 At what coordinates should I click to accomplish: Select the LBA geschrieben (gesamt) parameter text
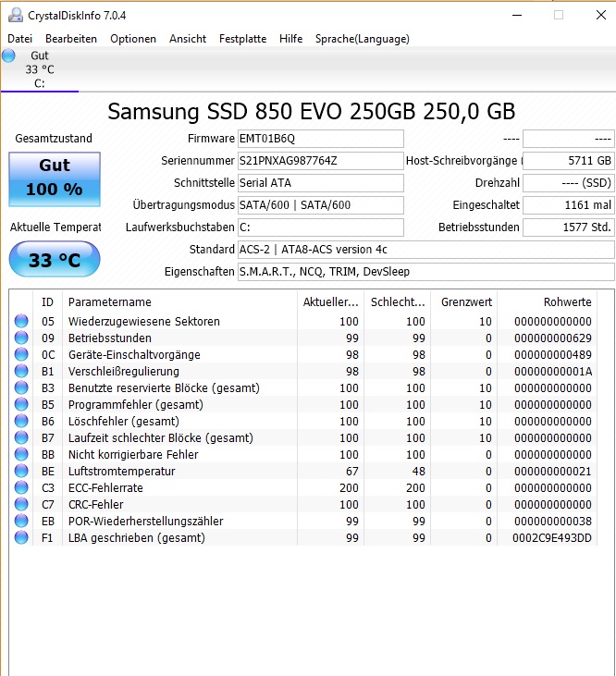137,538
